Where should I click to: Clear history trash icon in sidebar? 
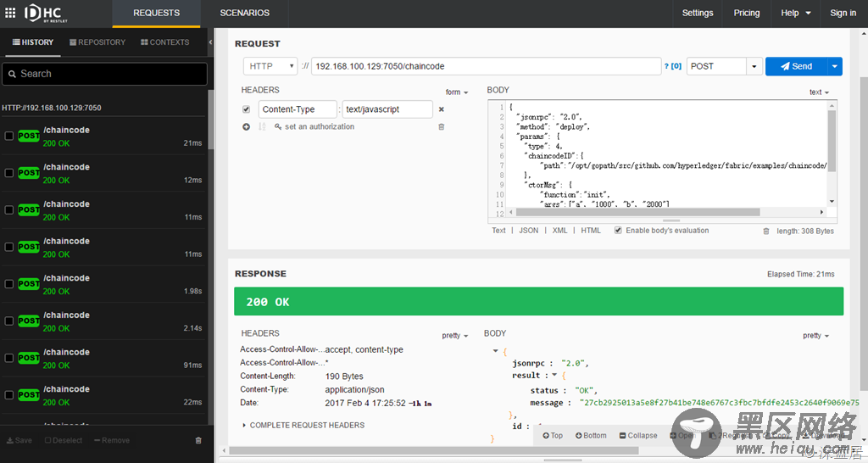[x=198, y=440]
